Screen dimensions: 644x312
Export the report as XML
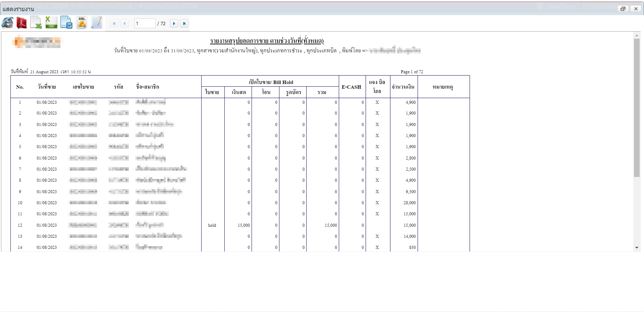[x=82, y=23]
